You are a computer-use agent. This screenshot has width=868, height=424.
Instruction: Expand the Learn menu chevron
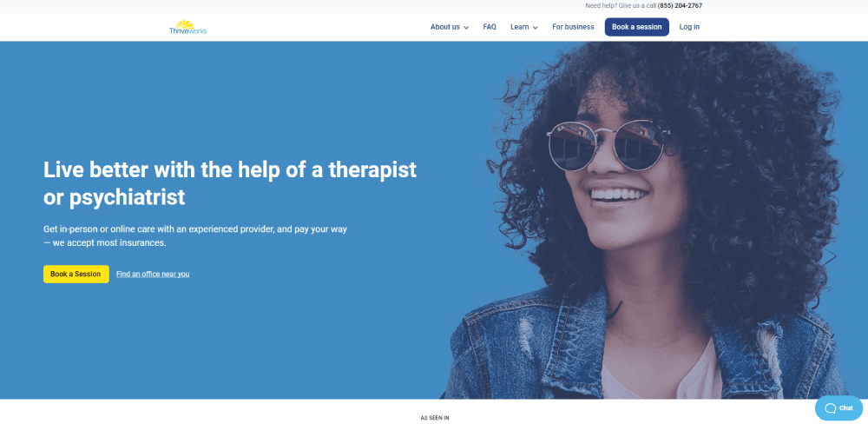[536, 28]
